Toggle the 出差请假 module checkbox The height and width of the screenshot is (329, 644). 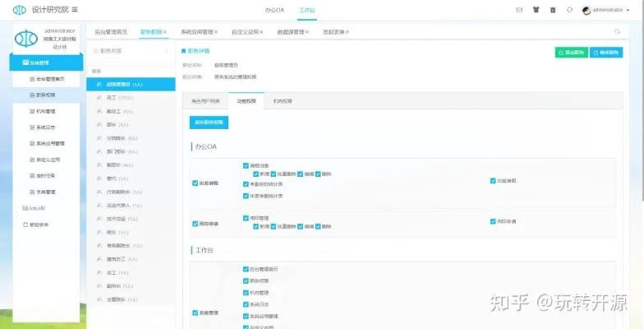pos(195,183)
